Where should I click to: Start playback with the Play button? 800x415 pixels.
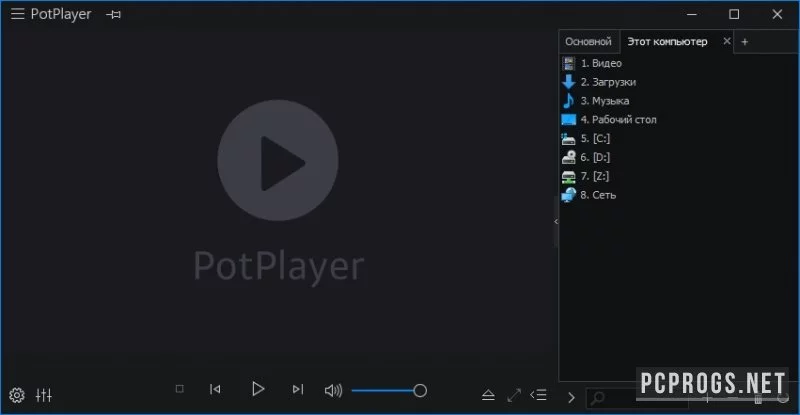[258, 389]
